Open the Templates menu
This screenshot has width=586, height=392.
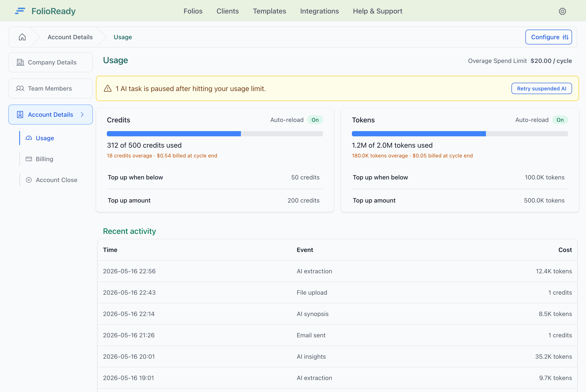pyautogui.click(x=269, y=11)
